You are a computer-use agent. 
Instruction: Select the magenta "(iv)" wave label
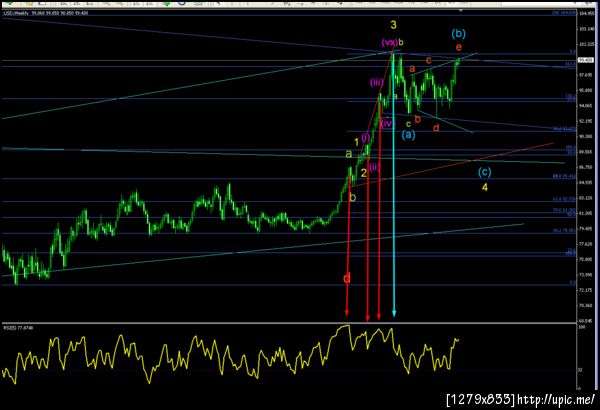pyautogui.click(x=387, y=123)
